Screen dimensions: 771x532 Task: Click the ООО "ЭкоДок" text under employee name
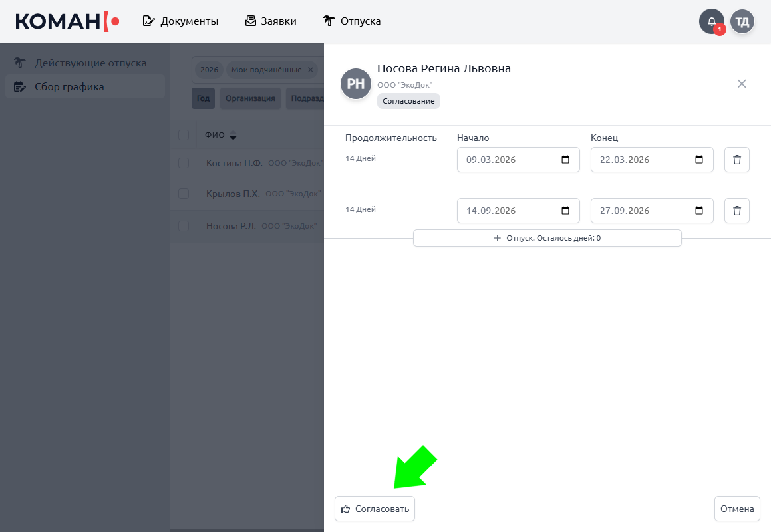point(404,85)
